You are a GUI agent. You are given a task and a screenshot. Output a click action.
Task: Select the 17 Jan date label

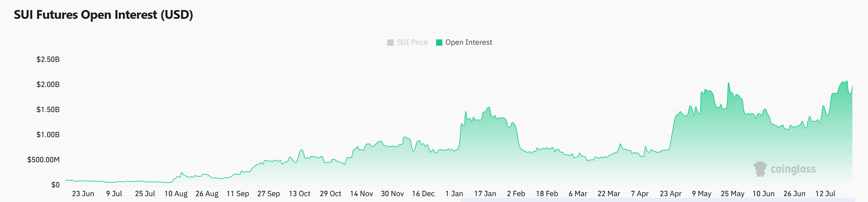485,194
